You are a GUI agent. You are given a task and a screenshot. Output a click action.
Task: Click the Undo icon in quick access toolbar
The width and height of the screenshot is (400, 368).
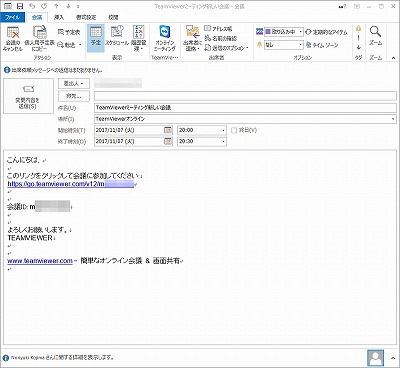click(x=32, y=6)
